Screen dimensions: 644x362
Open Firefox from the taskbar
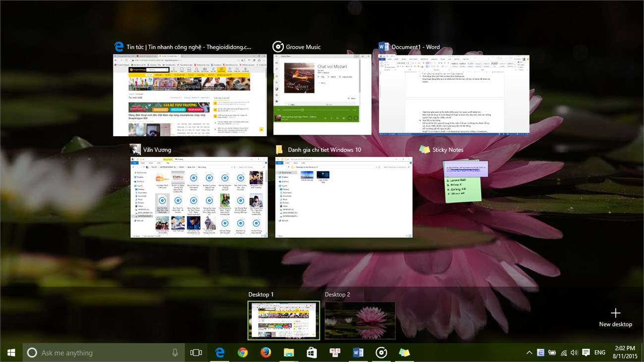(x=266, y=353)
